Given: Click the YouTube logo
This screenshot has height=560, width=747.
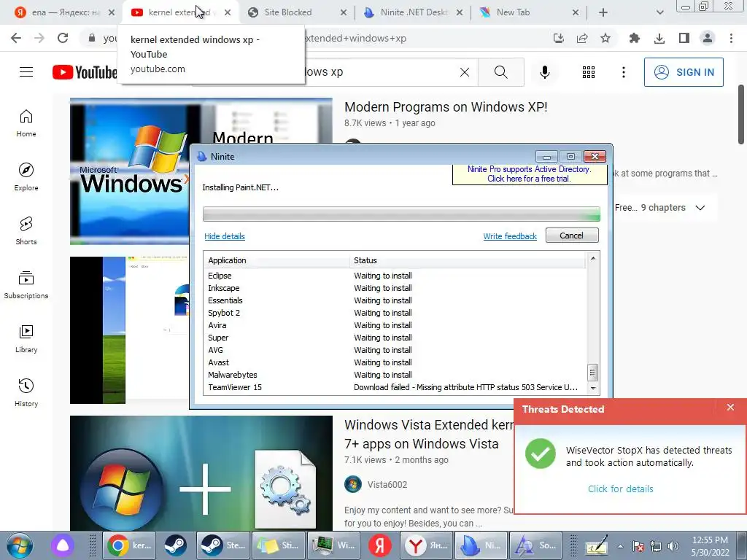Looking at the screenshot, I should click(x=85, y=72).
